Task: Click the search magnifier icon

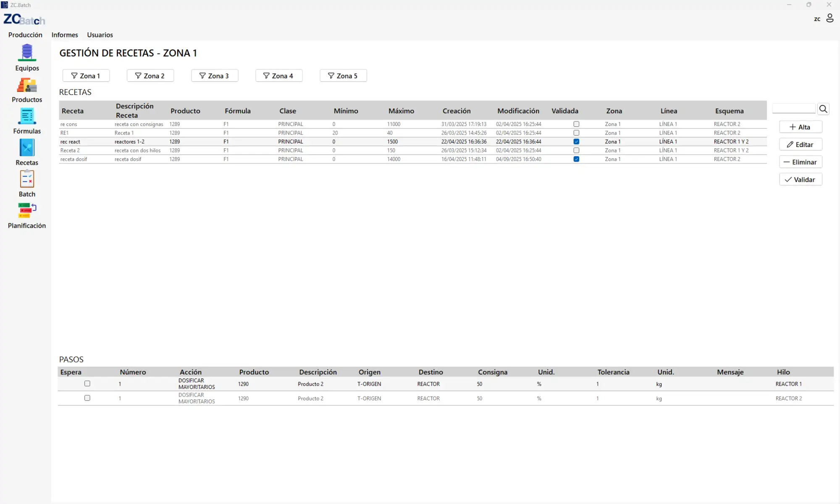Action: point(823,109)
